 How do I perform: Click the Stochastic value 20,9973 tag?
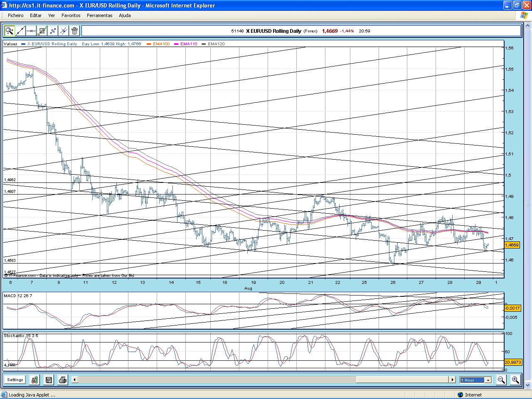[x=512, y=362]
